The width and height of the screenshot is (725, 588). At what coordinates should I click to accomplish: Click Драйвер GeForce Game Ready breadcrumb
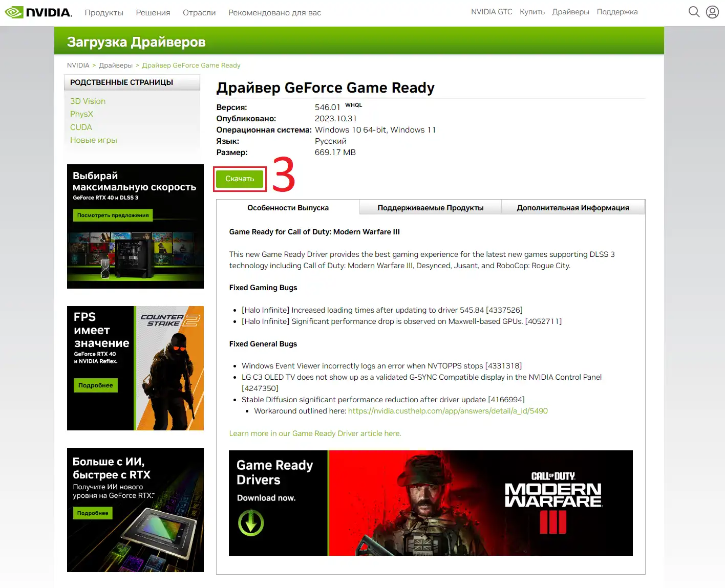tap(191, 66)
